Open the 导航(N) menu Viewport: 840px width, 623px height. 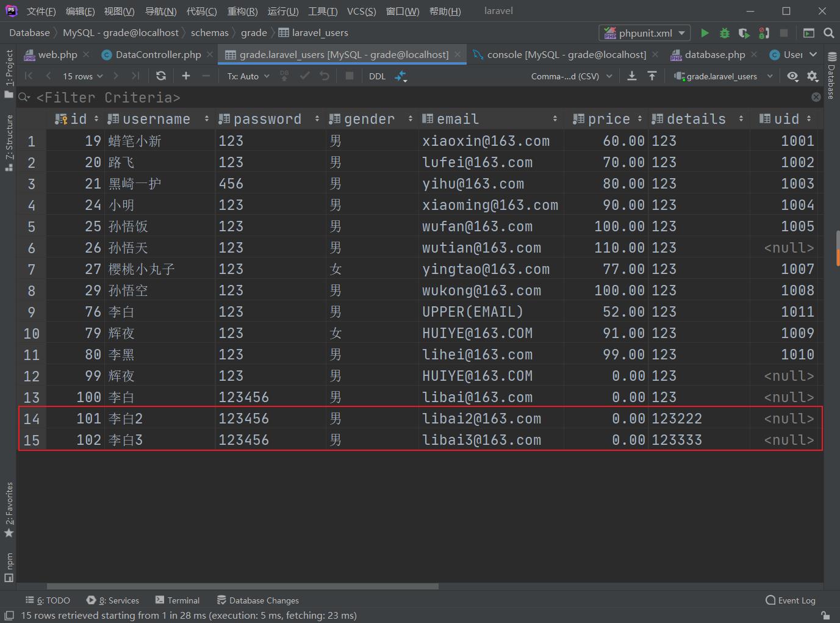pos(160,11)
